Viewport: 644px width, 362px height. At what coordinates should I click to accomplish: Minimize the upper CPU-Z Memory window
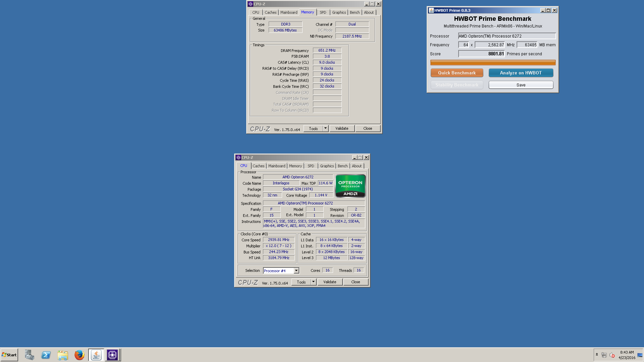tap(366, 4)
